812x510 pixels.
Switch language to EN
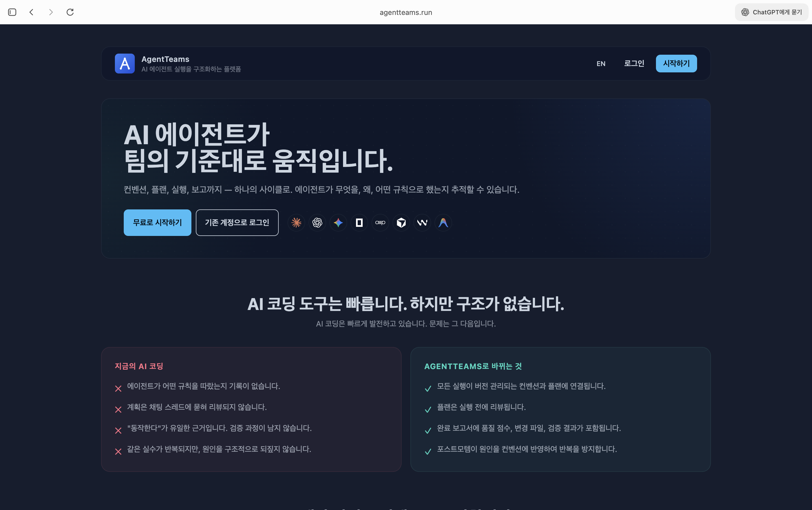[600, 64]
